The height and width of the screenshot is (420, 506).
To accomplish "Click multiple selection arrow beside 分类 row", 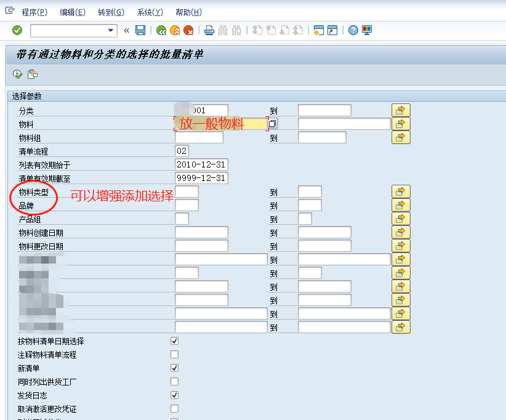I will (x=401, y=110).
